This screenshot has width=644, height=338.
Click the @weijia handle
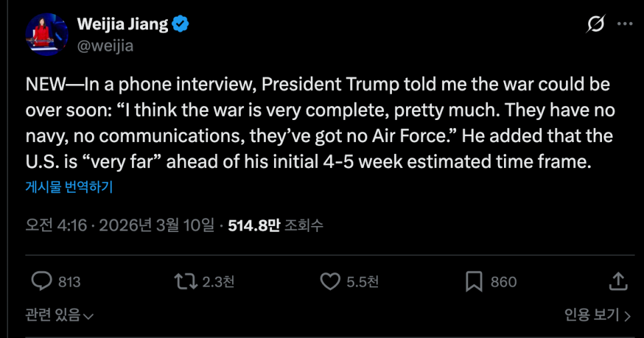click(x=105, y=45)
